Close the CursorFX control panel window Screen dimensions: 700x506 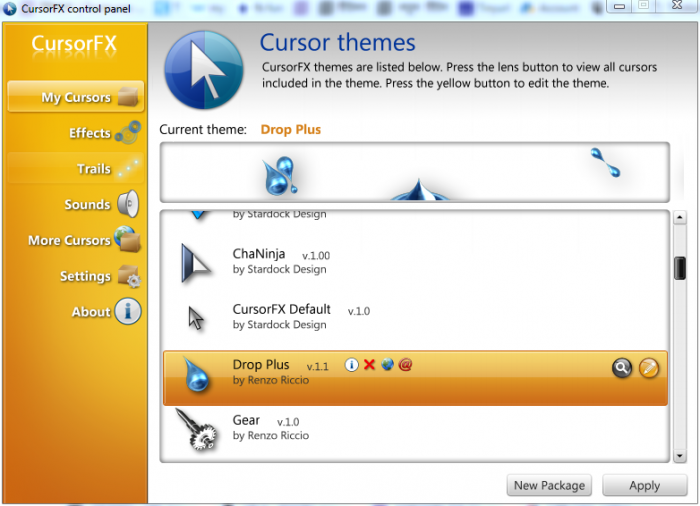tap(678, 5)
